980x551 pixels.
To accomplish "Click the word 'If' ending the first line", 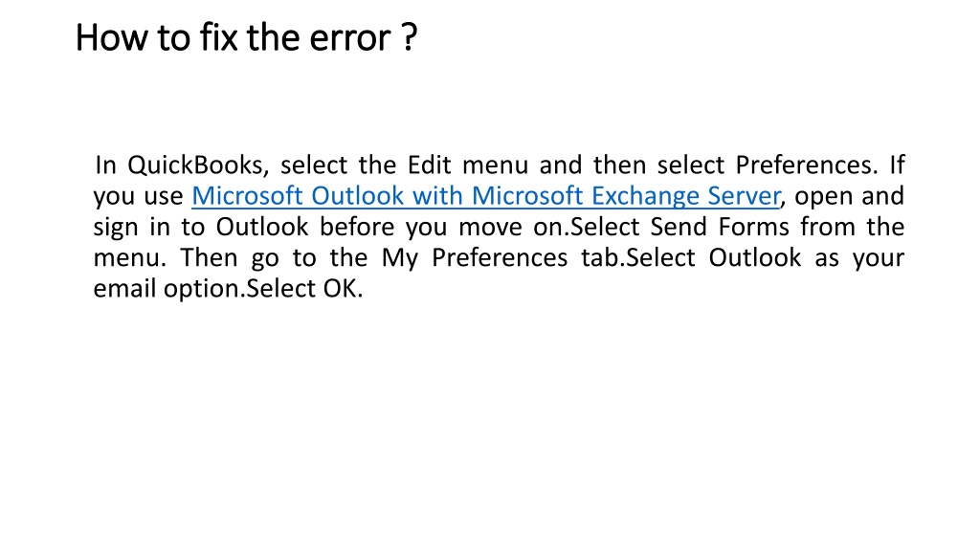I will (x=897, y=165).
